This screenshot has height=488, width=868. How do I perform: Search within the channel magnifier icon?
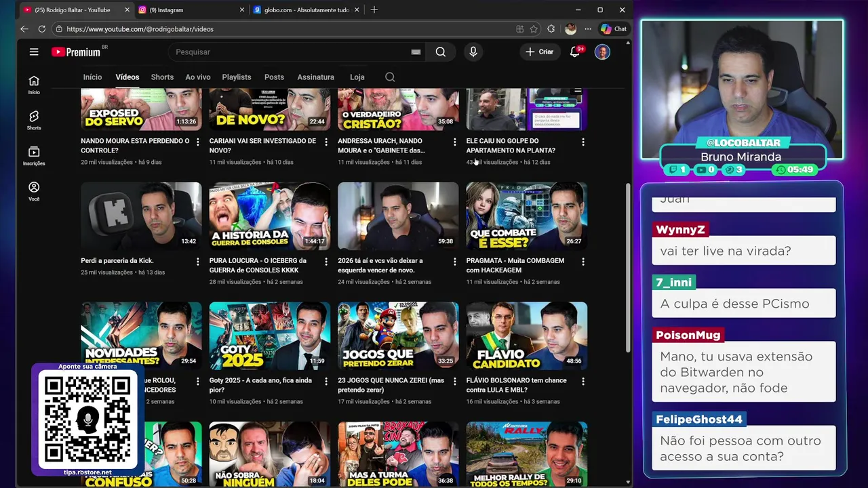tap(390, 77)
